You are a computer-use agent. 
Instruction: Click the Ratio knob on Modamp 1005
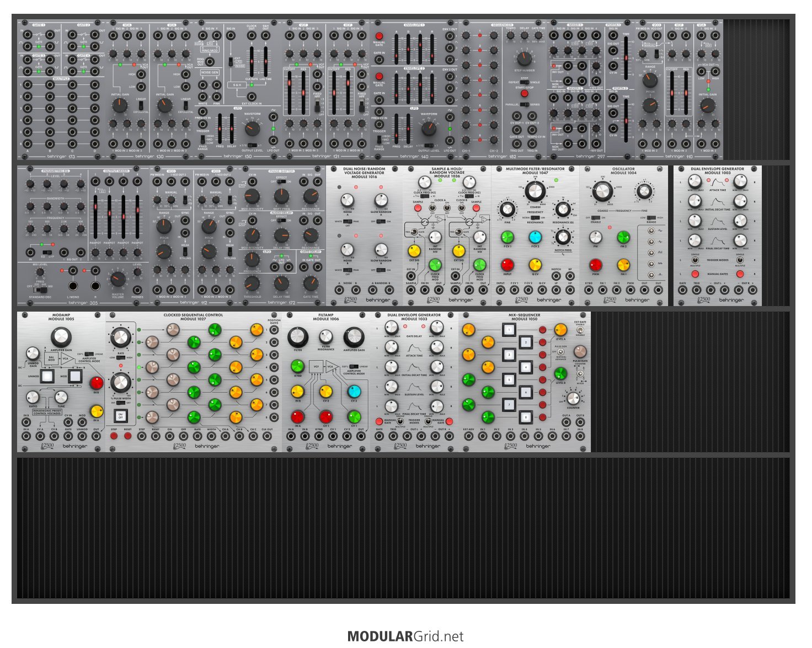(33, 397)
